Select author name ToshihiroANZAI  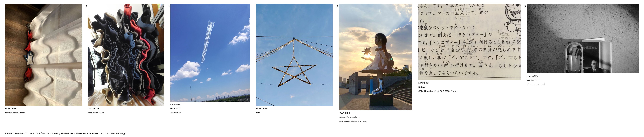pyautogui.click(x=96, y=113)
